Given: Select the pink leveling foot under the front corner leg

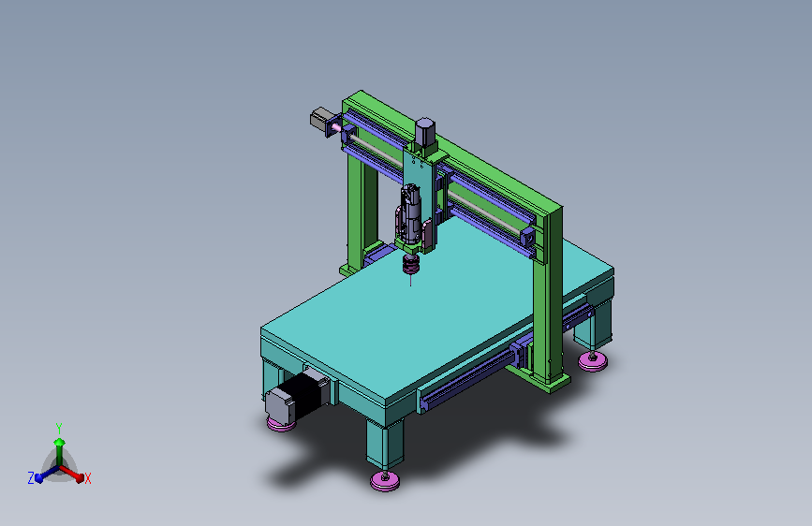Looking at the screenshot, I should point(385,481).
